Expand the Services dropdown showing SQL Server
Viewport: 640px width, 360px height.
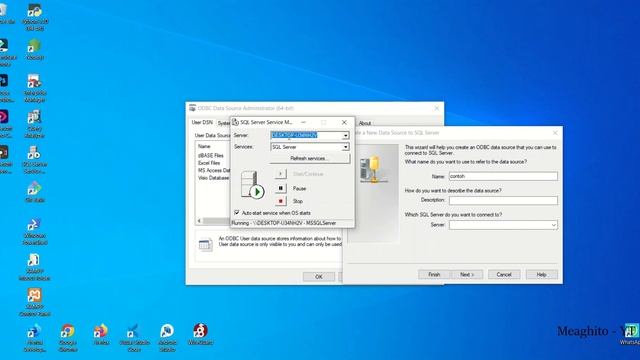click(346, 147)
